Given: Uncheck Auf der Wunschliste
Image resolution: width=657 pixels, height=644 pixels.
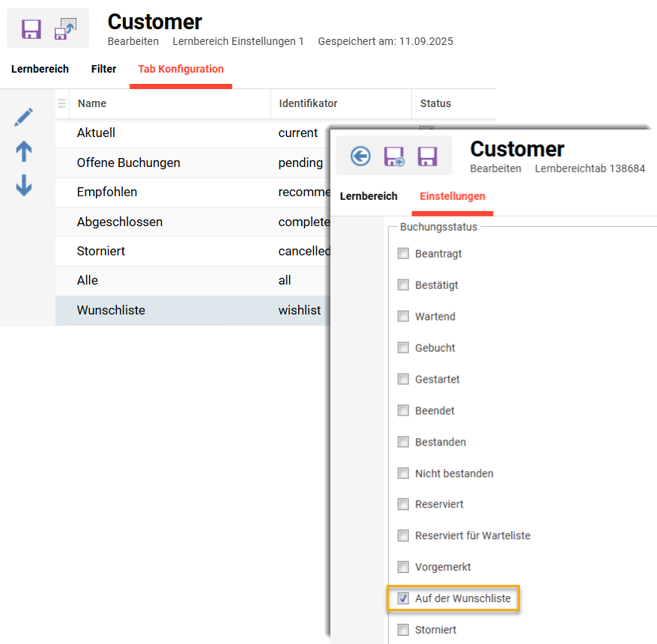Looking at the screenshot, I should (403, 598).
